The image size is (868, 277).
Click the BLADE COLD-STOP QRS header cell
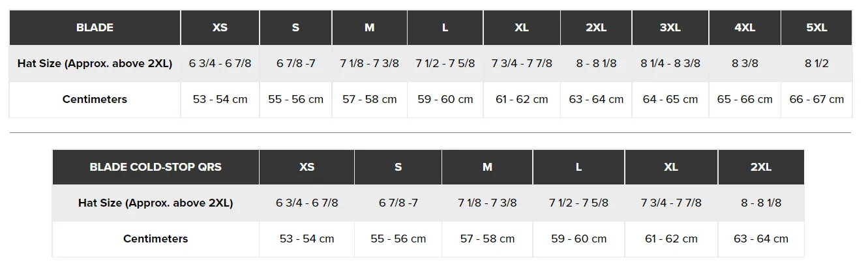pyautogui.click(x=156, y=167)
